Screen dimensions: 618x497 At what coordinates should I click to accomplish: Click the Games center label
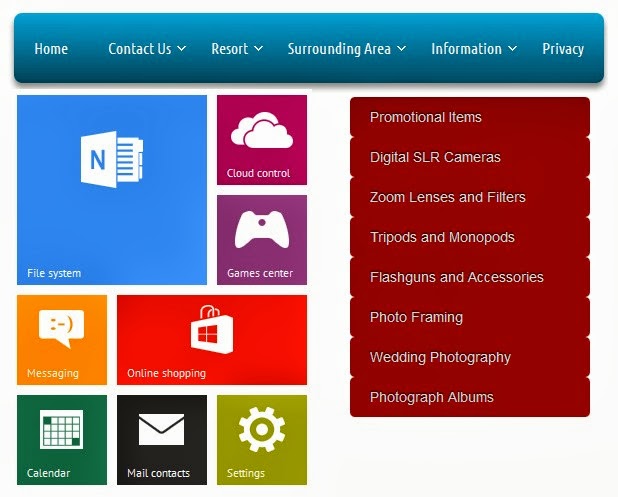260,273
